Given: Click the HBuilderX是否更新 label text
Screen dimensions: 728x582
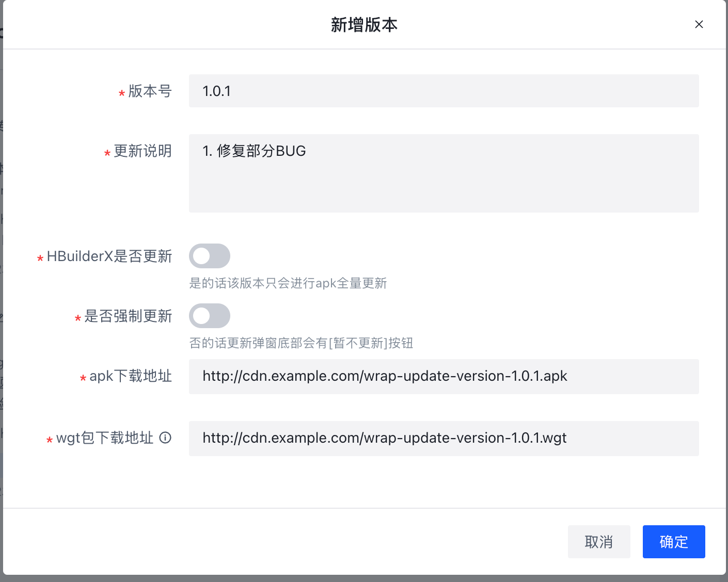Looking at the screenshot, I should pos(109,256).
